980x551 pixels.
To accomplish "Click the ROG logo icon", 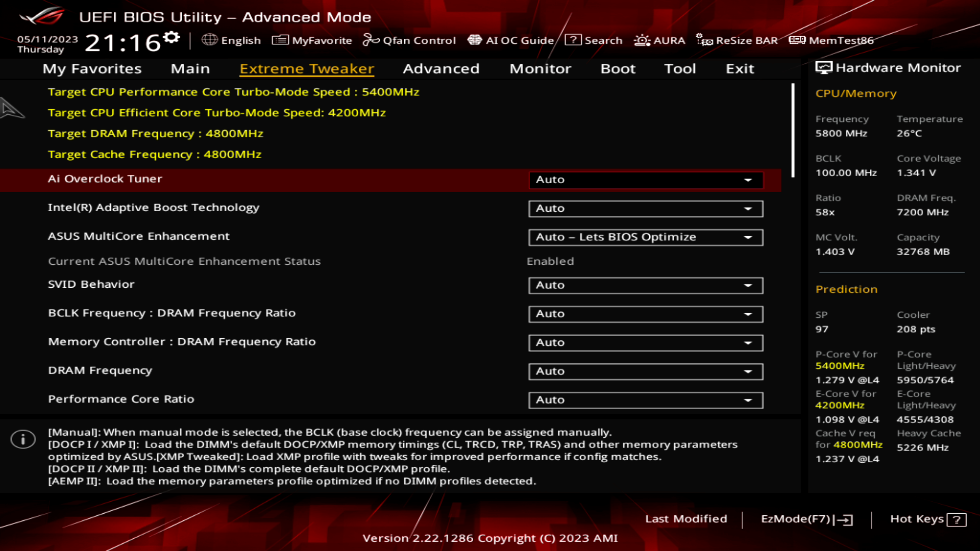I will [x=42, y=16].
